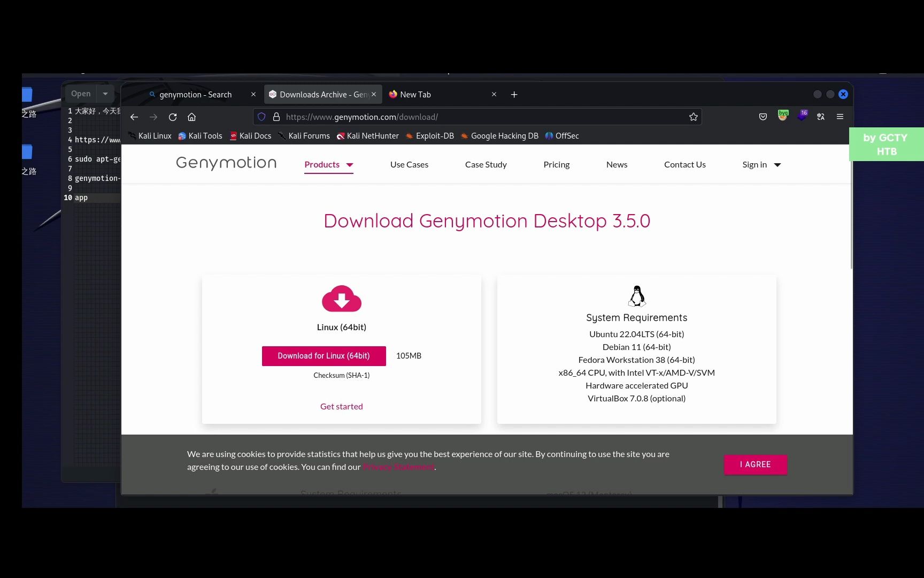Open the Exploit-DB bookmark

tap(429, 136)
